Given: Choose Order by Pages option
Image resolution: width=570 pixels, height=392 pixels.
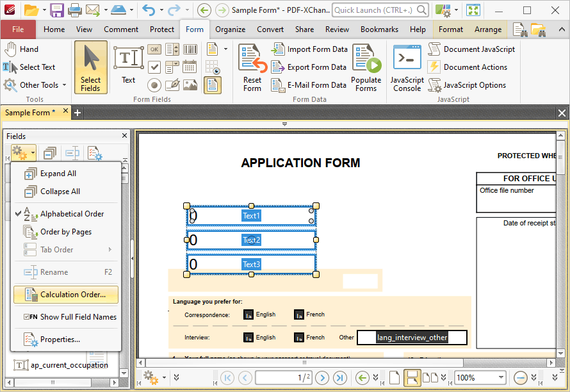Looking at the screenshot, I should tap(66, 232).
